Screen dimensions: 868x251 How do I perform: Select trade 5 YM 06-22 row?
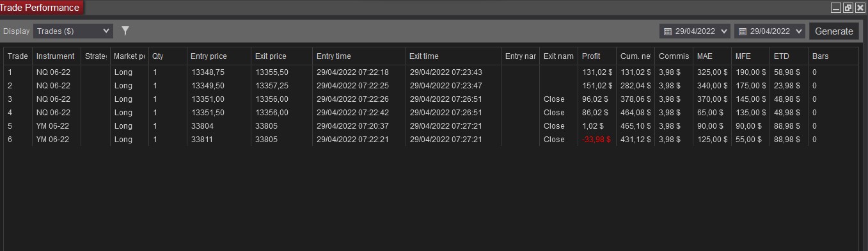(x=431, y=126)
